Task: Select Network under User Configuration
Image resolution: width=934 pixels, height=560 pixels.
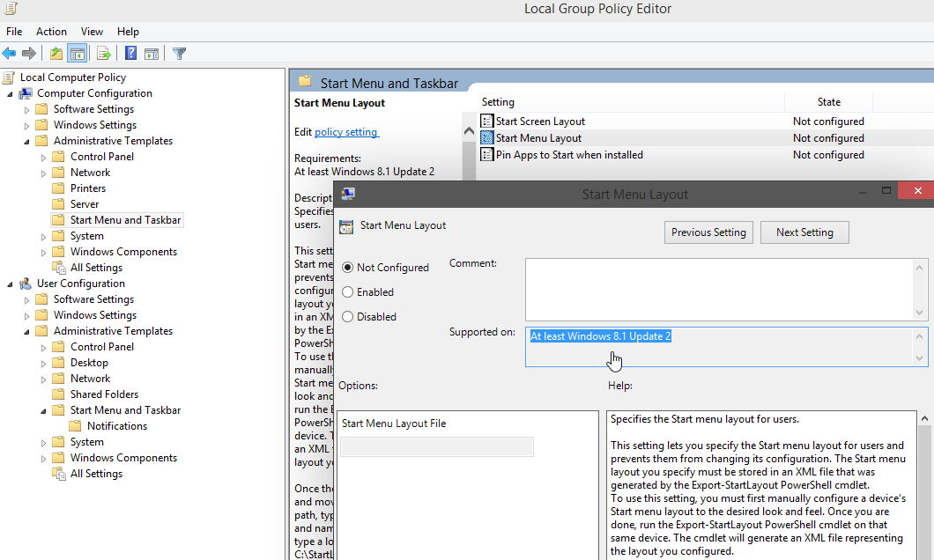Action: pos(90,379)
